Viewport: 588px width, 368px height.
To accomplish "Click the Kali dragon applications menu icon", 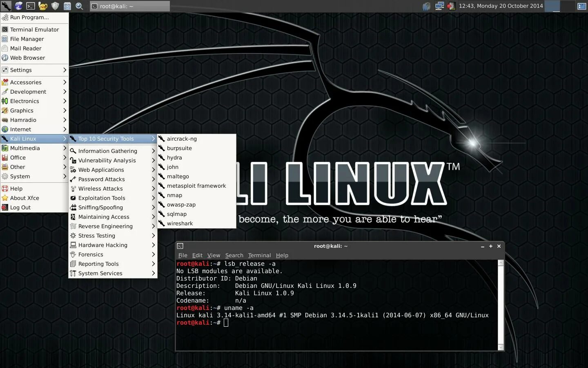I will click(6, 6).
